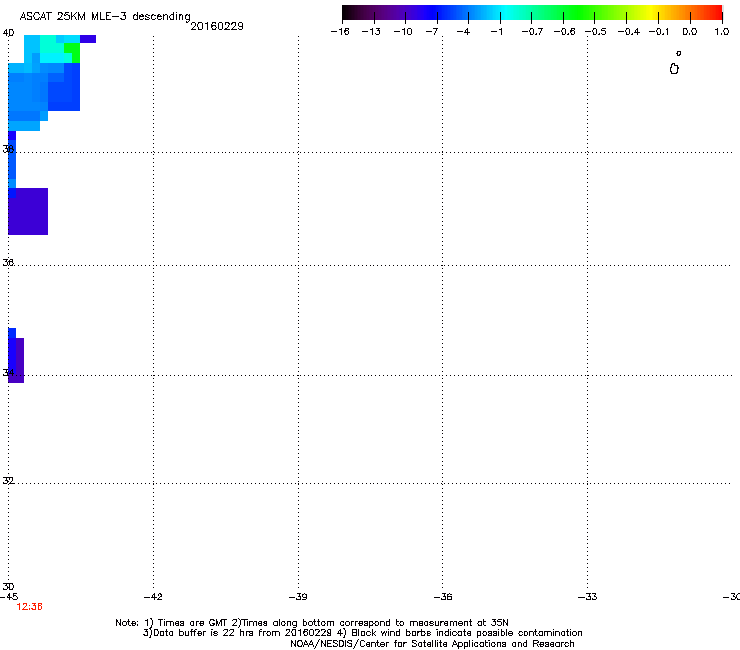Click the title 'ASCAT 25KM MLE-3 descending'

tap(105, 16)
